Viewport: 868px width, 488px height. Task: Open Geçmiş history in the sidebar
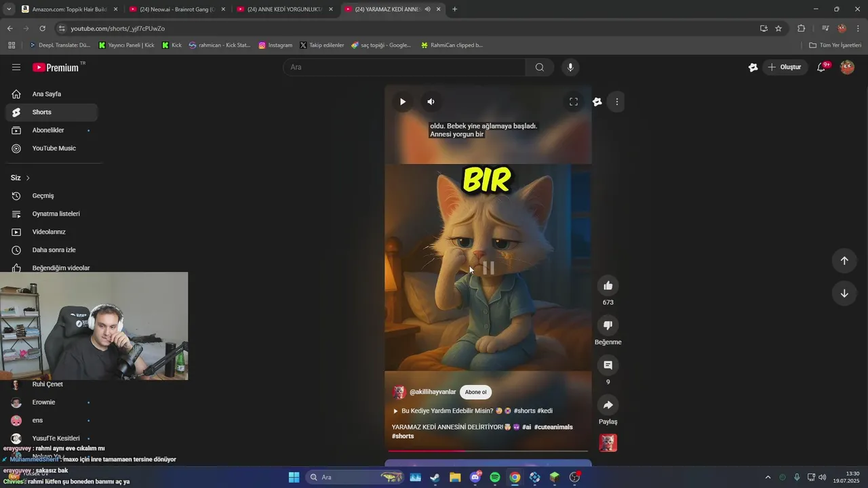[52, 196]
